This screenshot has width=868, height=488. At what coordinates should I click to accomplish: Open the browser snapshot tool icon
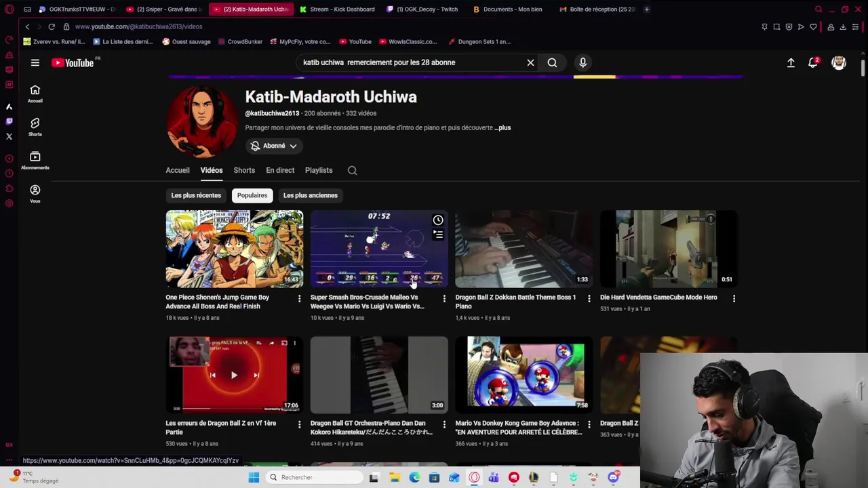[x=776, y=26]
